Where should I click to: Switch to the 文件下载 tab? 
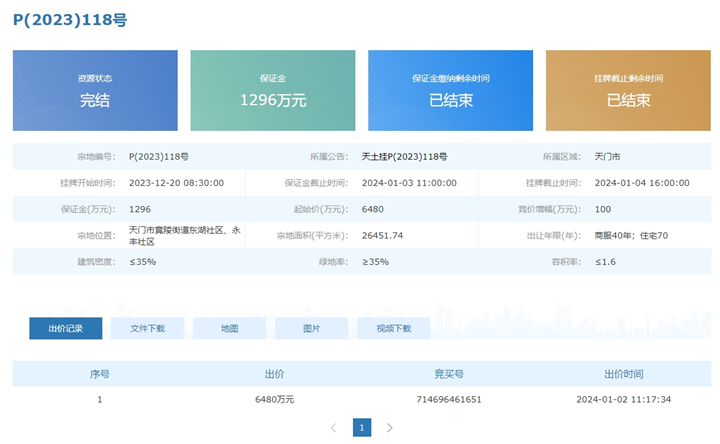click(147, 329)
